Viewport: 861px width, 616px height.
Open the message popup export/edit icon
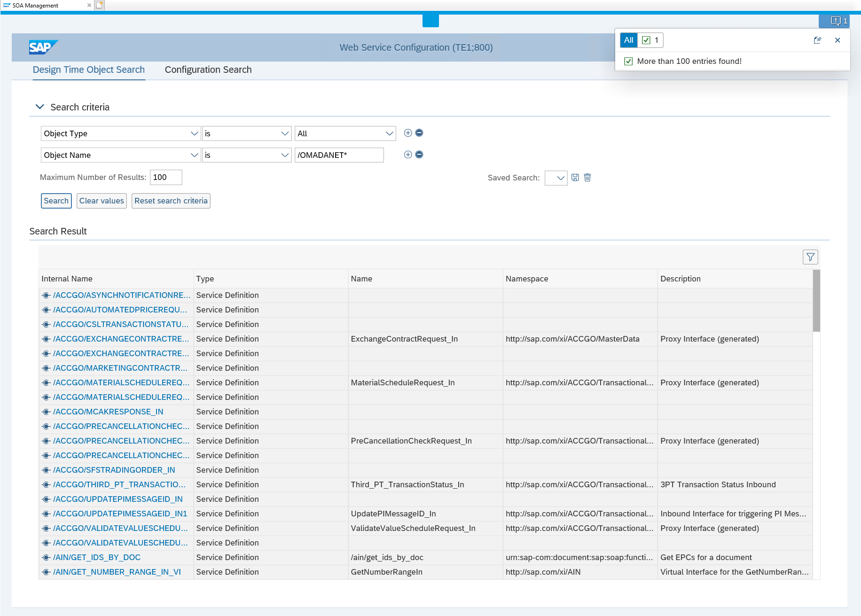(x=817, y=40)
